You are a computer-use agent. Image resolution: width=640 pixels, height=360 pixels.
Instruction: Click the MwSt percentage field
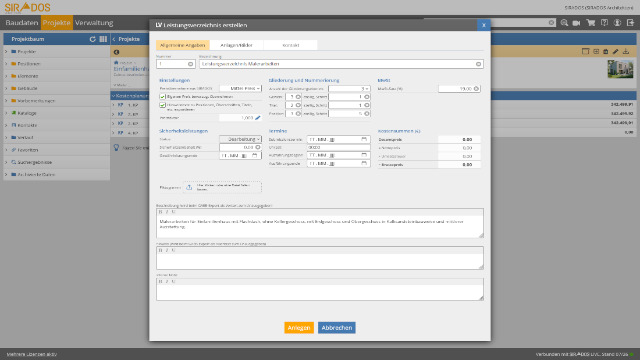(x=459, y=89)
